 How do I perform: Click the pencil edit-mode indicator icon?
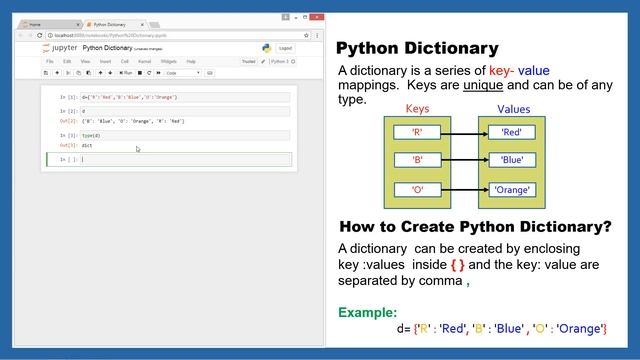[263, 62]
